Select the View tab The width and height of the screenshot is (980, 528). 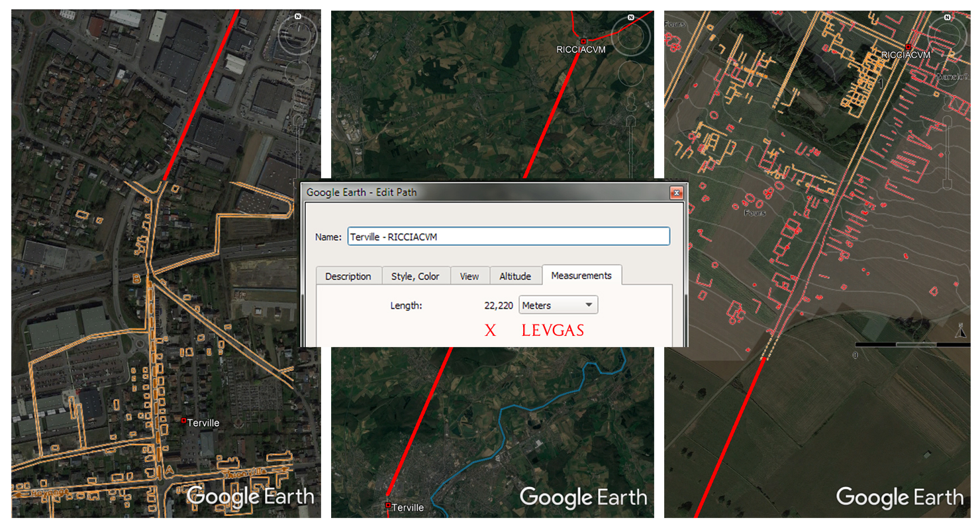[469, 276]
